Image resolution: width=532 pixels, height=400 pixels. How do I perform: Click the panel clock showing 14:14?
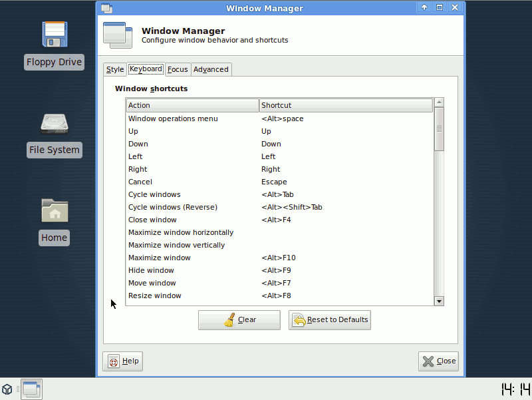pyautogui.click(x=515, y=389)
